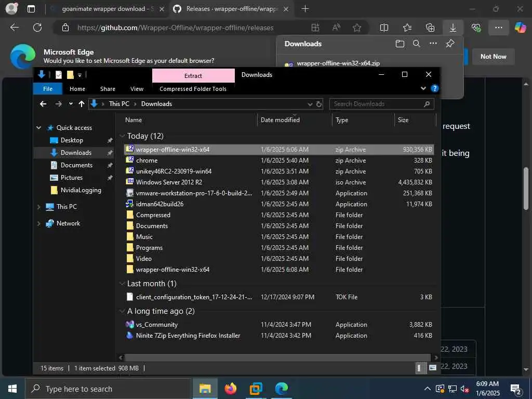Collapse the Last month (1) group
Screen dimensions: 532x399
tap(122, 283)
